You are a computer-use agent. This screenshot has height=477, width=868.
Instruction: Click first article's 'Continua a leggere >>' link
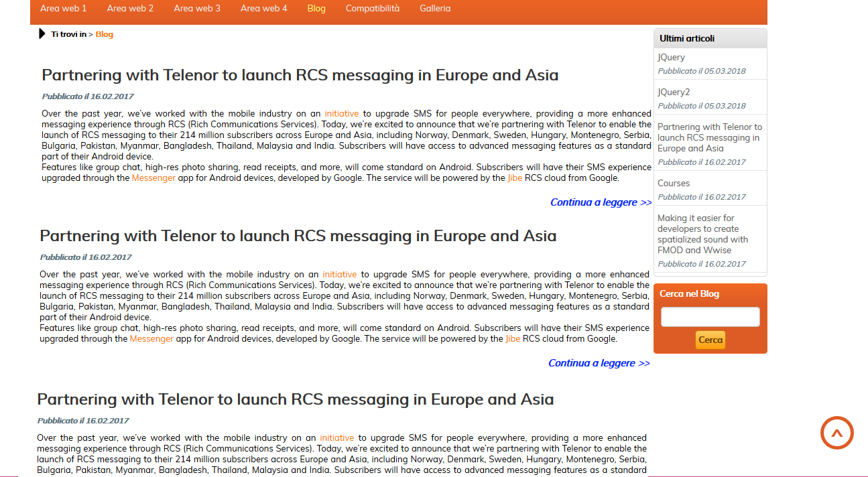(601, 202)
